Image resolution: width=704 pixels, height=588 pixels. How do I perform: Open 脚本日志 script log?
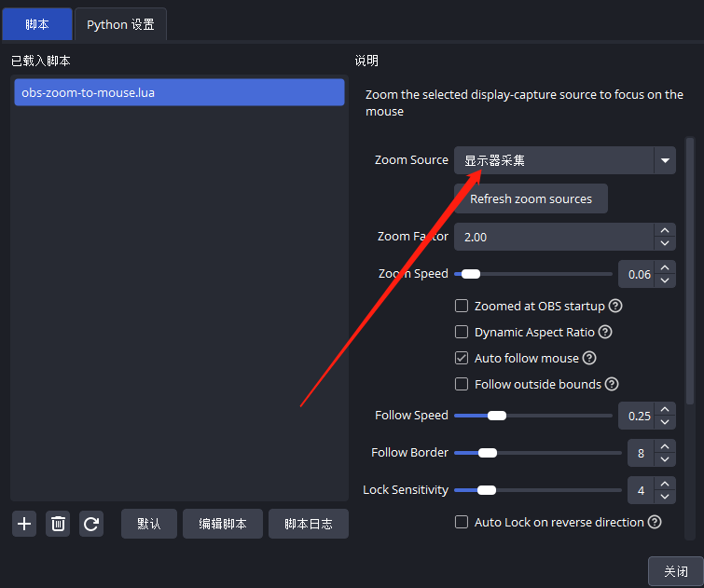point(309,524)
